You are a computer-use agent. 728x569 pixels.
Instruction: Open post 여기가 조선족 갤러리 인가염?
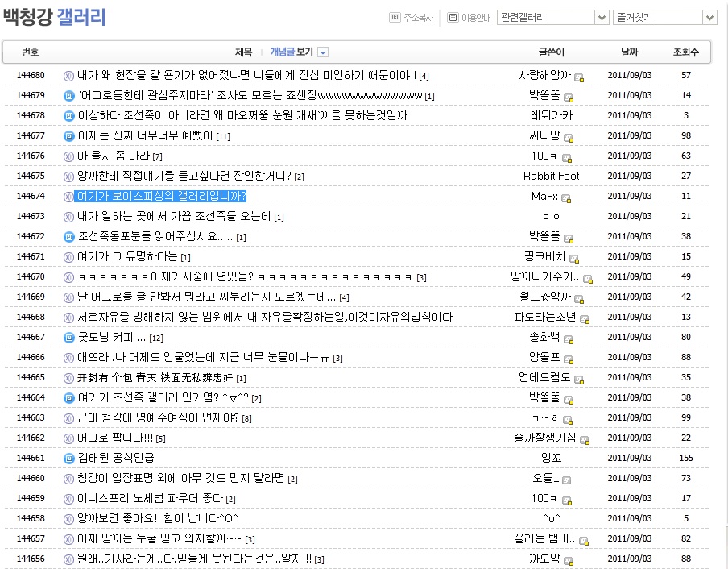(163, 397)
